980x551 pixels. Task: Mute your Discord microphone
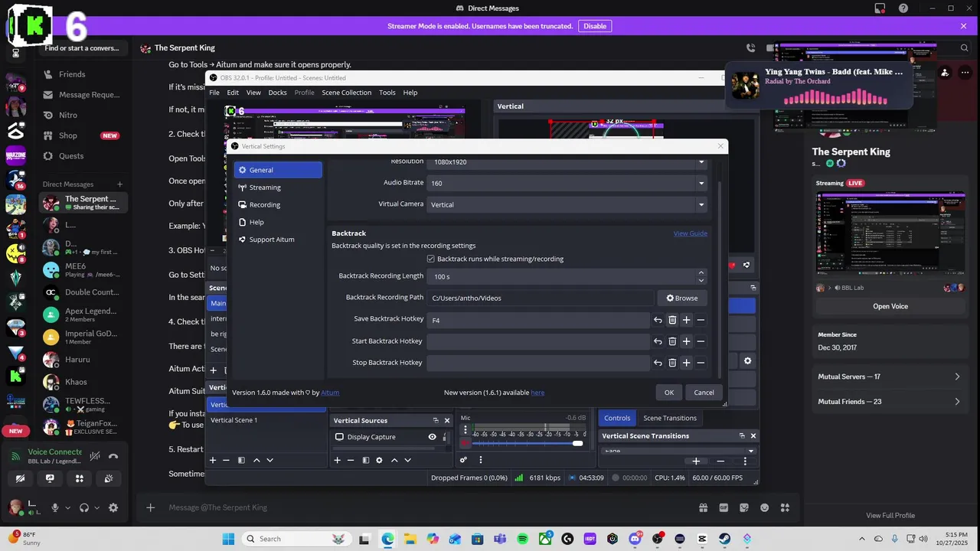pos(54,507)
